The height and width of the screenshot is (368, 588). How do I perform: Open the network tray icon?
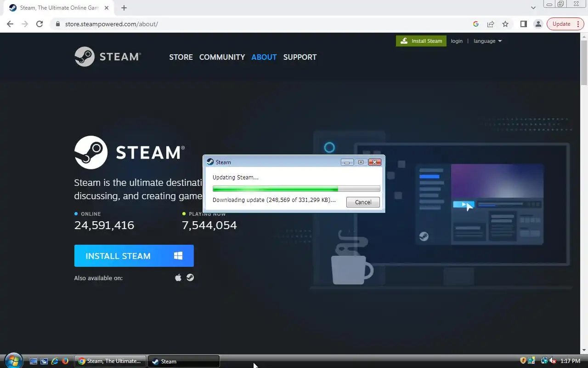[x=544, y=361]
